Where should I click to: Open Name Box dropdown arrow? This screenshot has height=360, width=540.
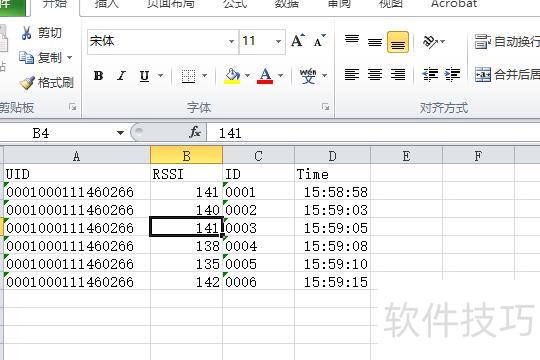120,133
